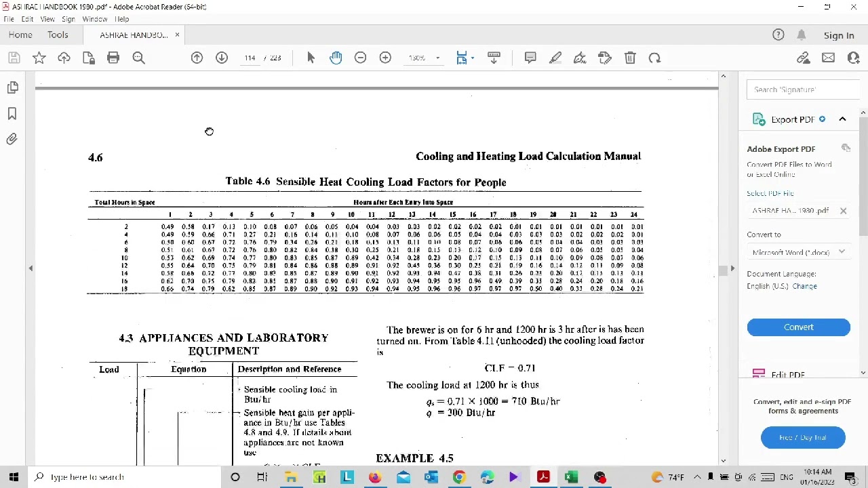The height and width of the screenshot is (488, 868).
Task: Print the document with printer icon
Action: pyautogui.click(x=113, y=58)
